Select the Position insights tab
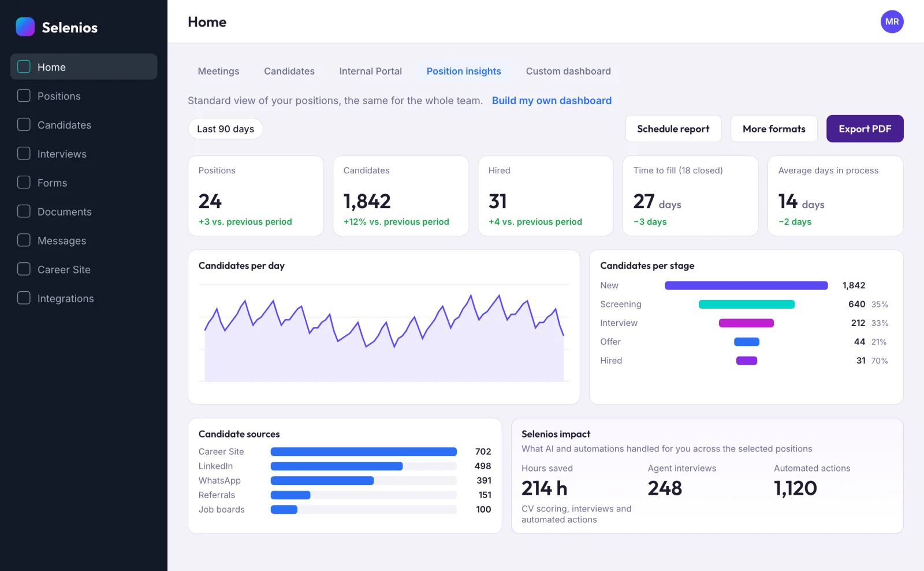This screenshot has height=571, width=924. point(464,71)
